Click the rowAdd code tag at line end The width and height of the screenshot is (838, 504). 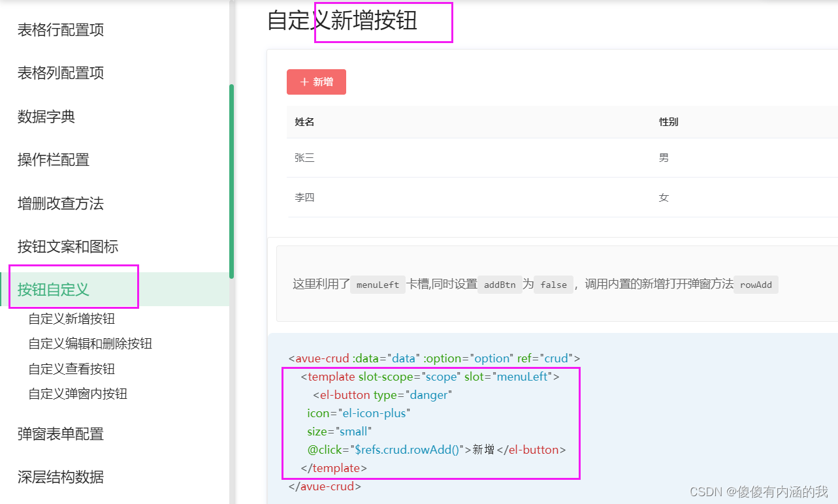(x=756, y=285)
